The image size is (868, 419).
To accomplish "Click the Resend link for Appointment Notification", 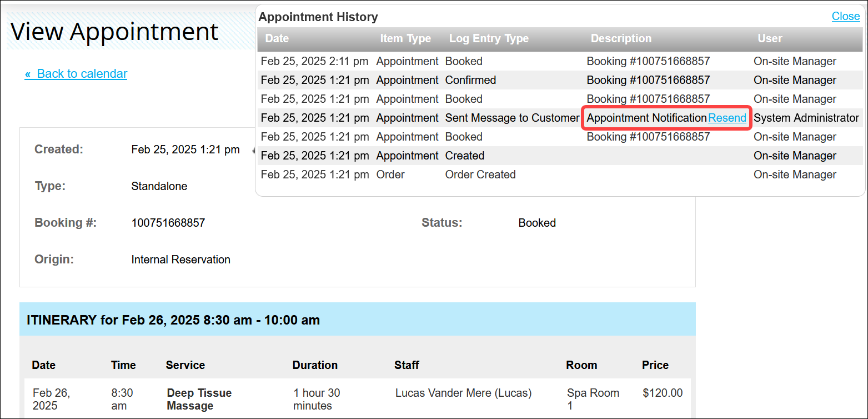I will click(727, 118).
